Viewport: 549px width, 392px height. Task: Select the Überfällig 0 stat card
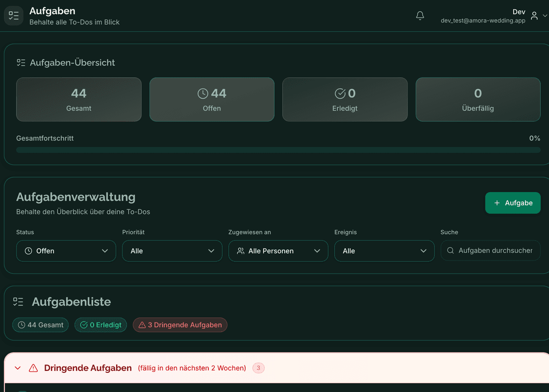[x=478, y=99]
